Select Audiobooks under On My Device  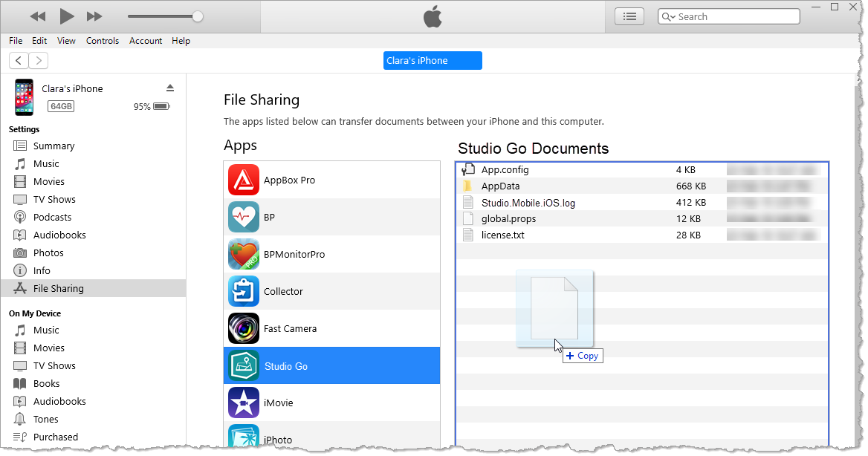pyautogui.click(x=59, y=401)
